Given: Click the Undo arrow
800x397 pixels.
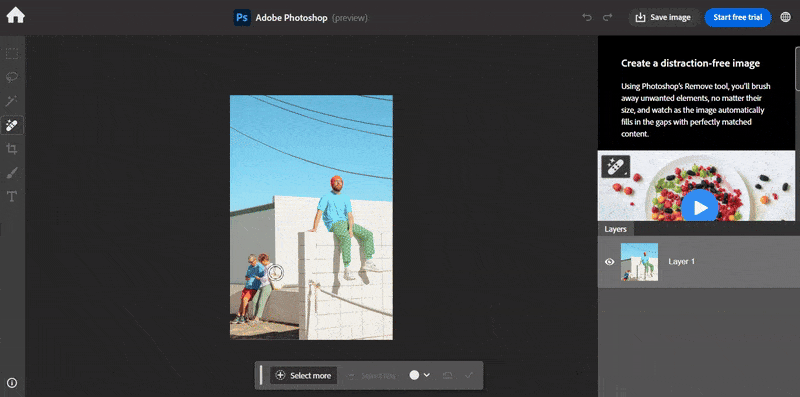Looking at the screenshot, I should pyautogui.click(x=587, y=17).
